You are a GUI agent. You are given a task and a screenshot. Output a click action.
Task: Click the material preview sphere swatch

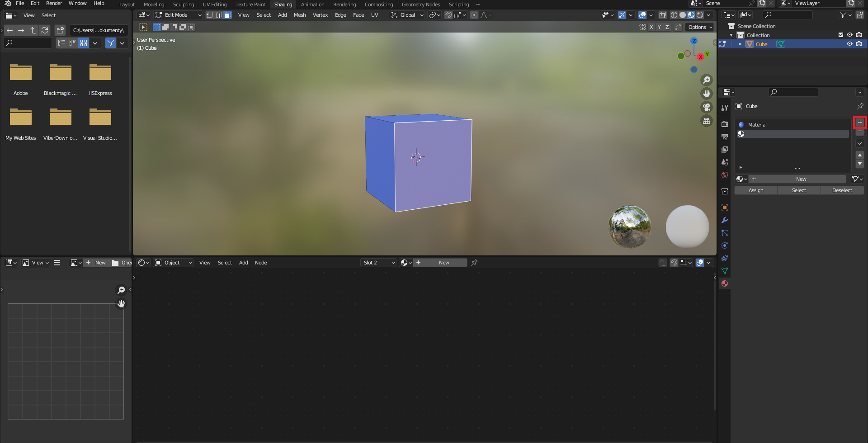[x=687, y=226]
